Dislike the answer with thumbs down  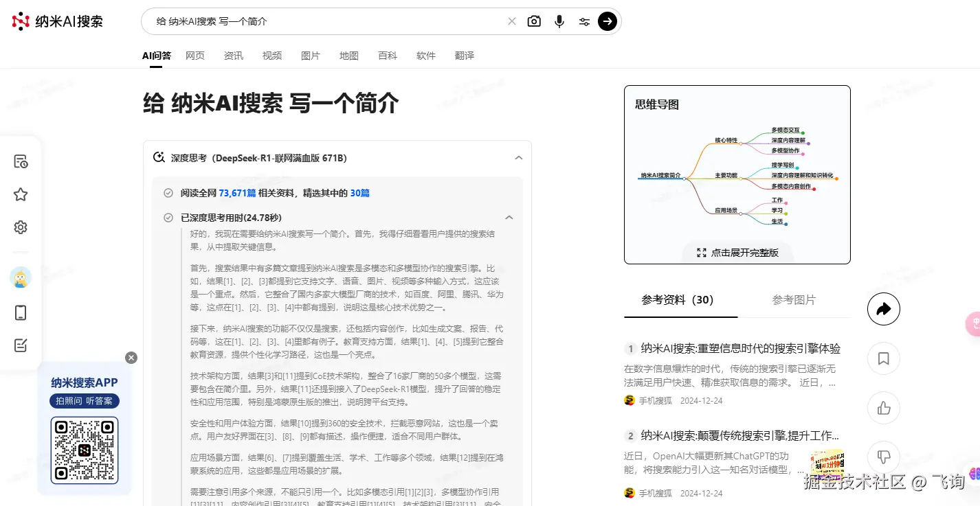coord(884,457)
